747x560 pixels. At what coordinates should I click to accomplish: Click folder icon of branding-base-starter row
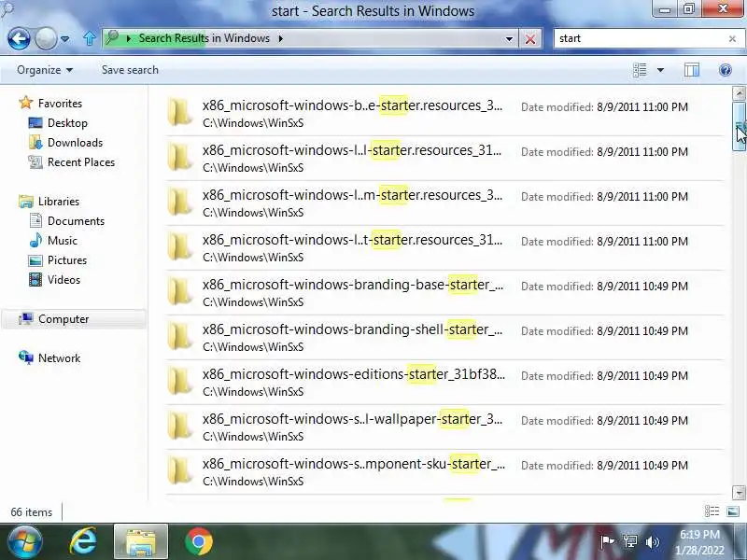[x=179, y=291]
